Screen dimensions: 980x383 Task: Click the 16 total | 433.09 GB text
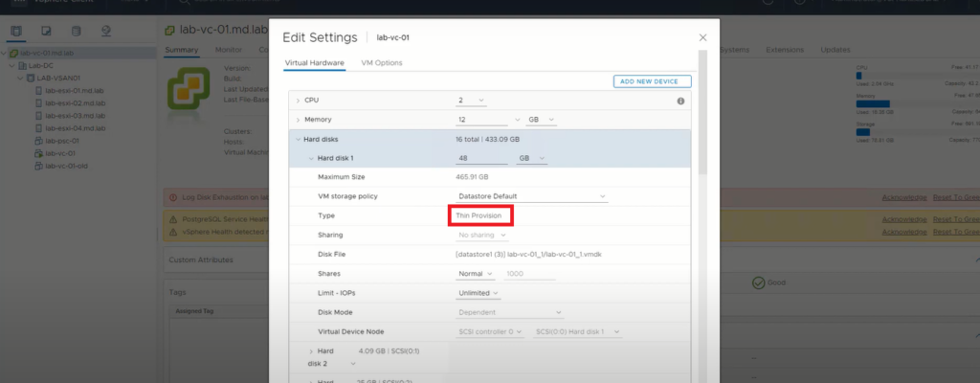pyautogui.click(x=487, y=140)
